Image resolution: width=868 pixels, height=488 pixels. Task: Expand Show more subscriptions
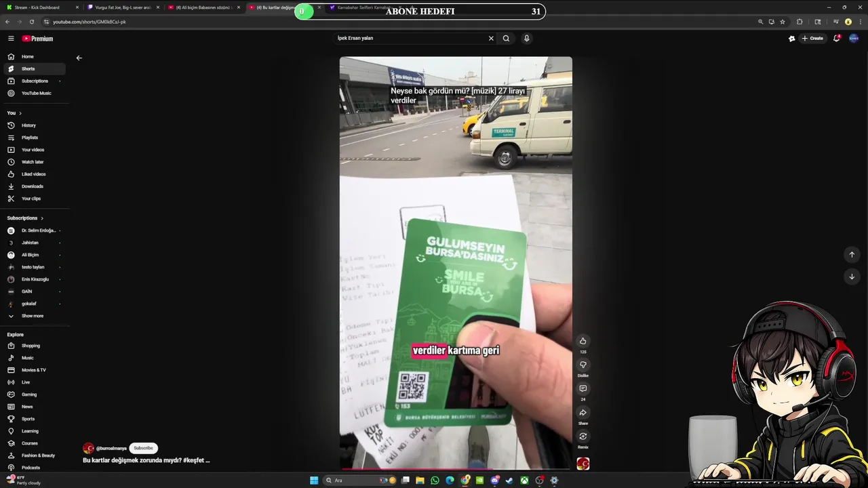pos(34,316)
